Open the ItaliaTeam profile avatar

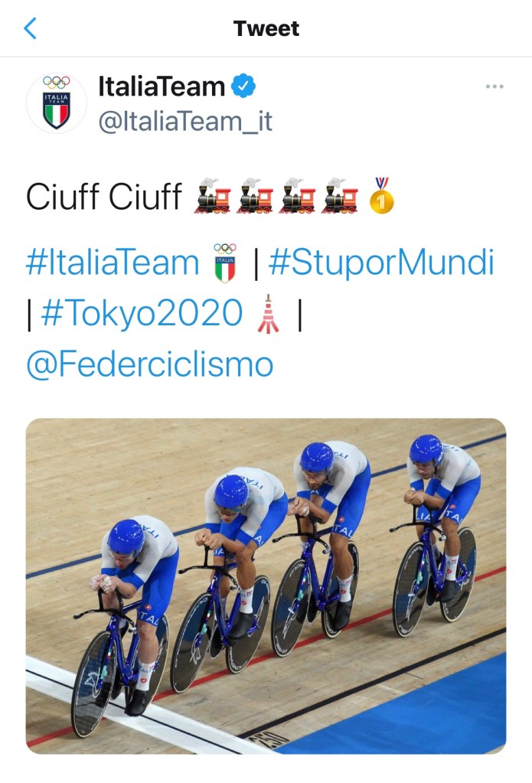(x=57, y=103)
